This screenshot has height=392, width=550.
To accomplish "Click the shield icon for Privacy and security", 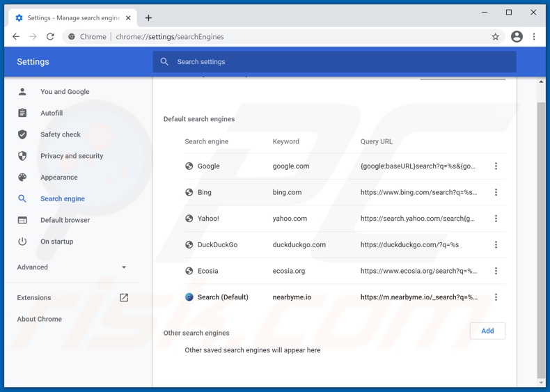I will [22, 156].
